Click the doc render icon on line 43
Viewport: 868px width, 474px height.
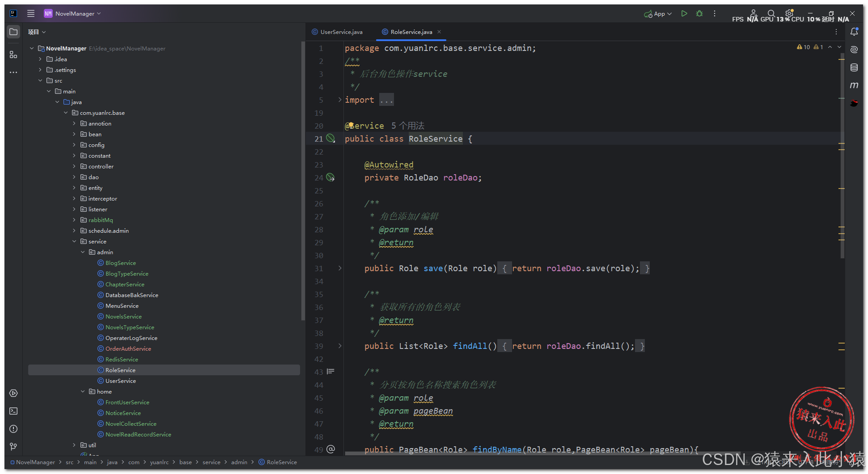click(330, 371)
